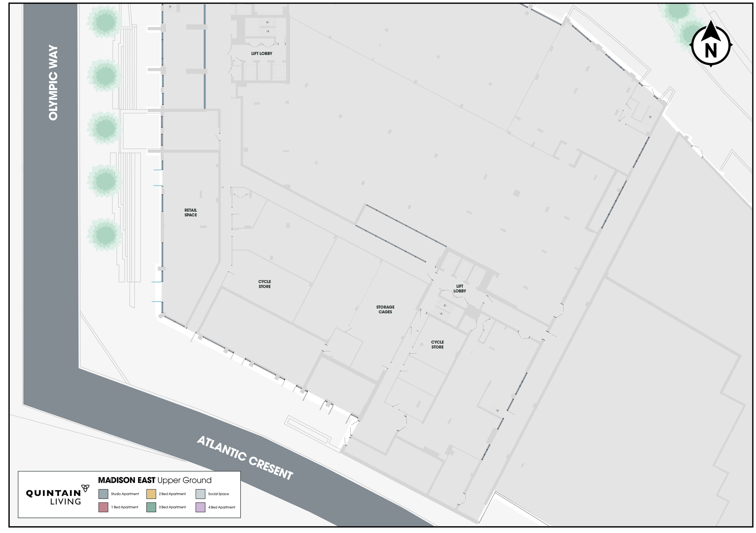Select the Storage Cages room label

(385, 309)
